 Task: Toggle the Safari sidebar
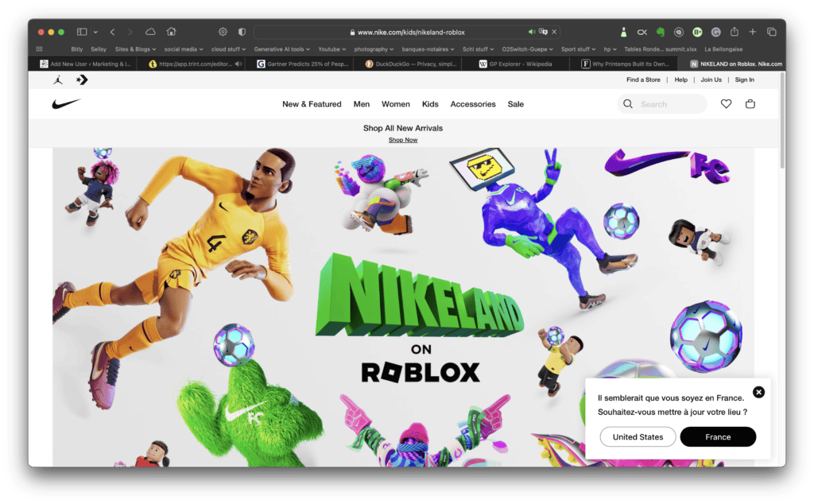point(82,32)
